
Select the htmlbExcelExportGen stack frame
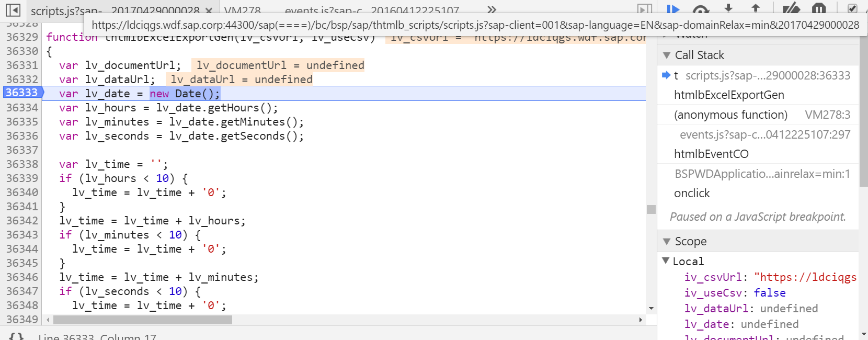click(729, 95)
